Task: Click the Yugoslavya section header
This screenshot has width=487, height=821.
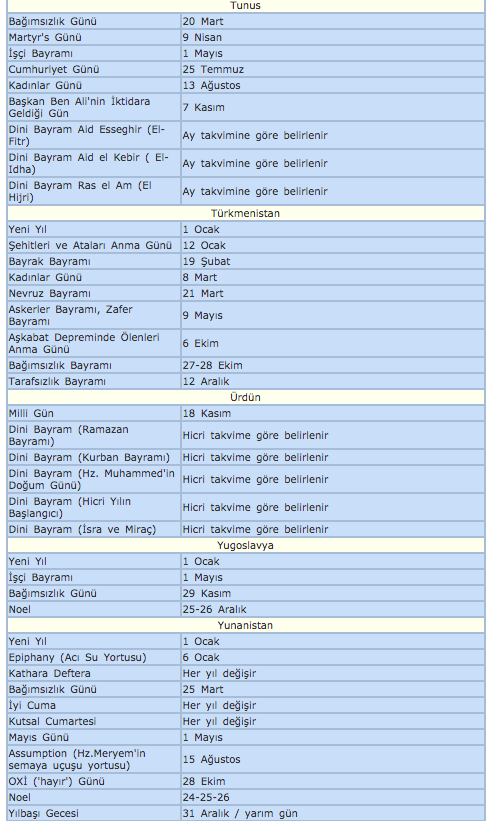Action: (246, 545)
